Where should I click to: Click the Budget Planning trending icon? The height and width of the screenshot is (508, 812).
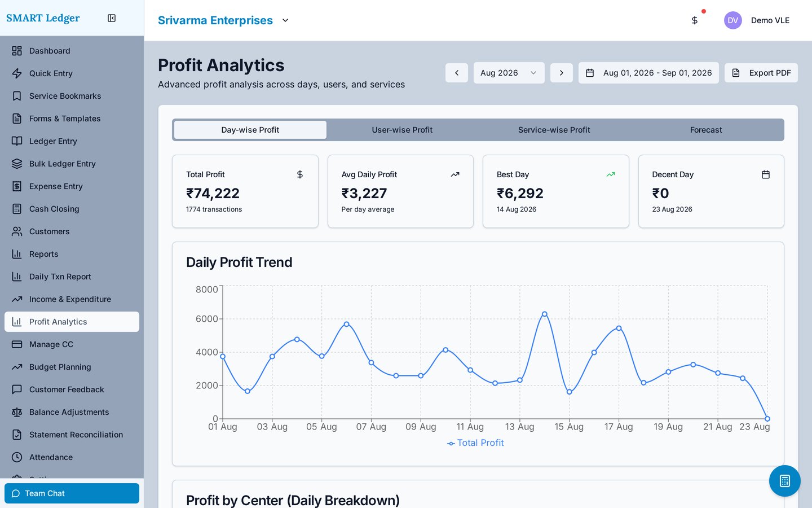coord(17,367)
